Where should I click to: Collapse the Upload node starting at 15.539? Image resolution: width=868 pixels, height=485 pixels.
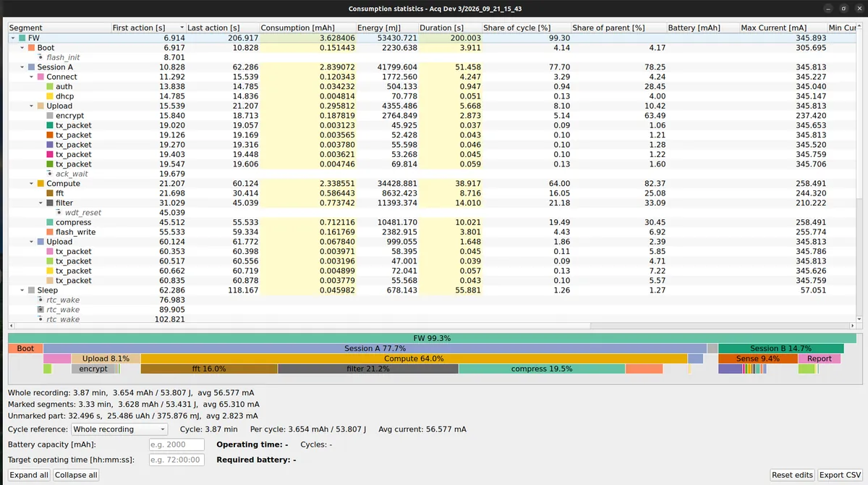point(32,106)
